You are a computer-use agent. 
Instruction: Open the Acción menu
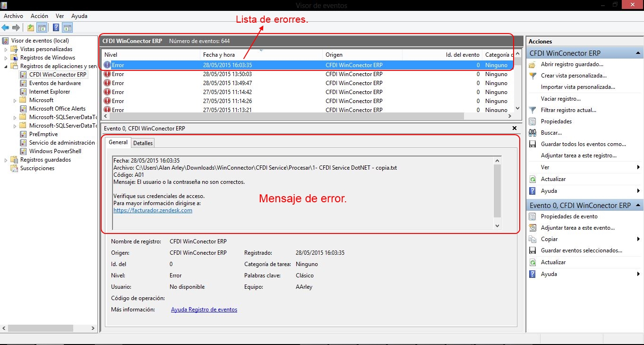(x=39, y=16)
